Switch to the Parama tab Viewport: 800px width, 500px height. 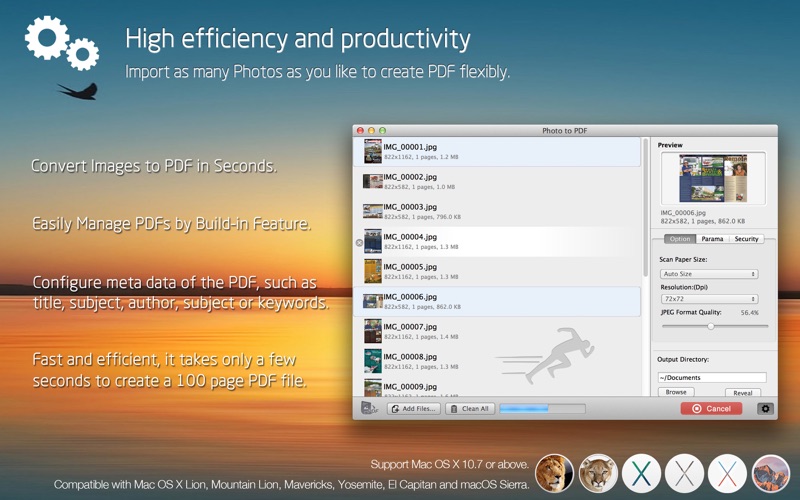pyautogui.click(x=712, y=239)
